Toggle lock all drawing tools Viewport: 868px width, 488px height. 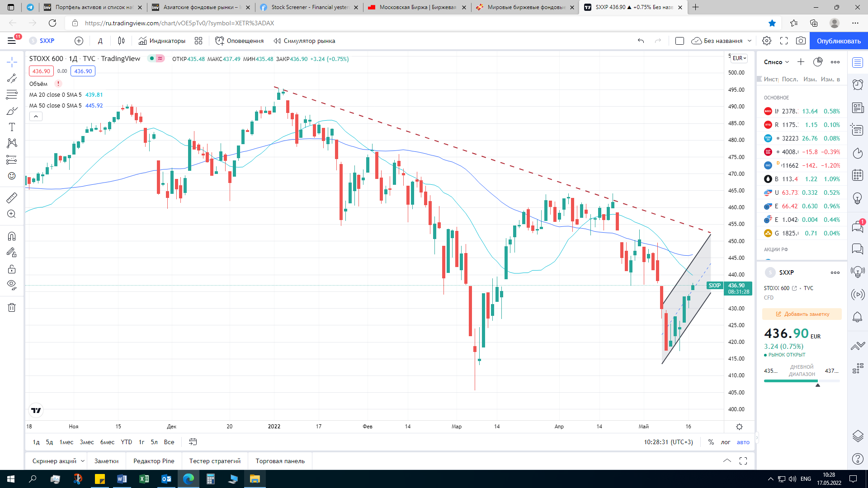click(12, 269)
